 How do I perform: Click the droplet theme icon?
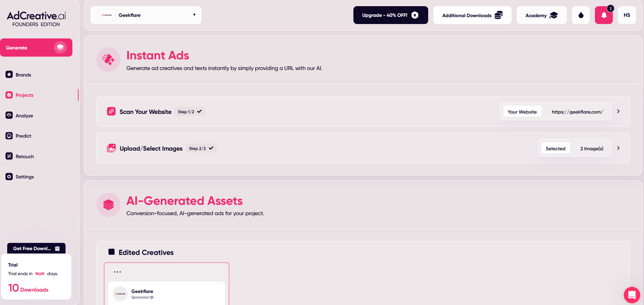tap(581, 15)
